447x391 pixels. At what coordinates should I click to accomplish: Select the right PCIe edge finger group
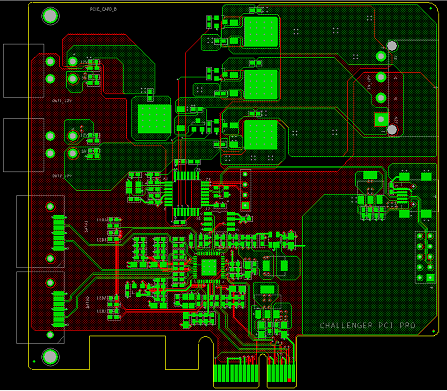[x=281, y=373]
